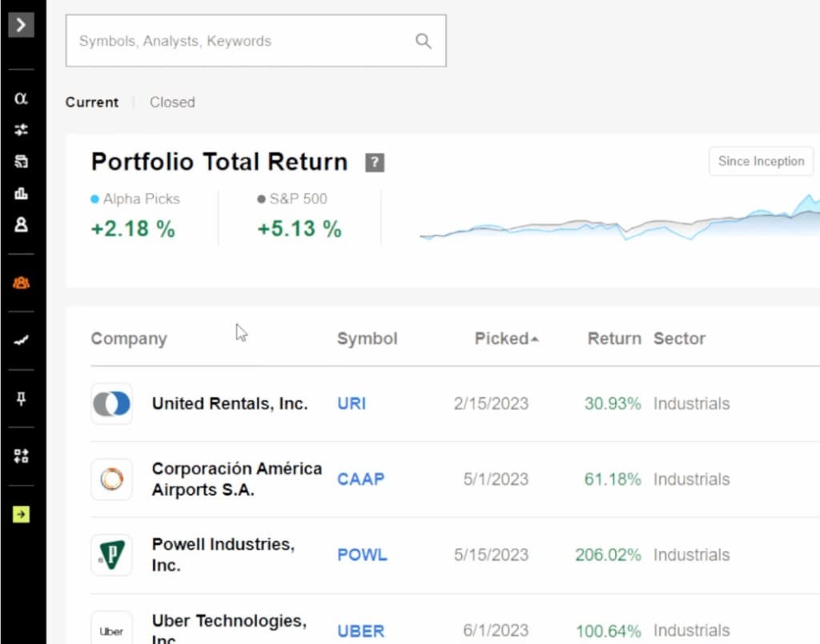This screenshot has height=644, width=820.
Task: Open the CAAP symbol link
Action: click(x=361, y=479)
